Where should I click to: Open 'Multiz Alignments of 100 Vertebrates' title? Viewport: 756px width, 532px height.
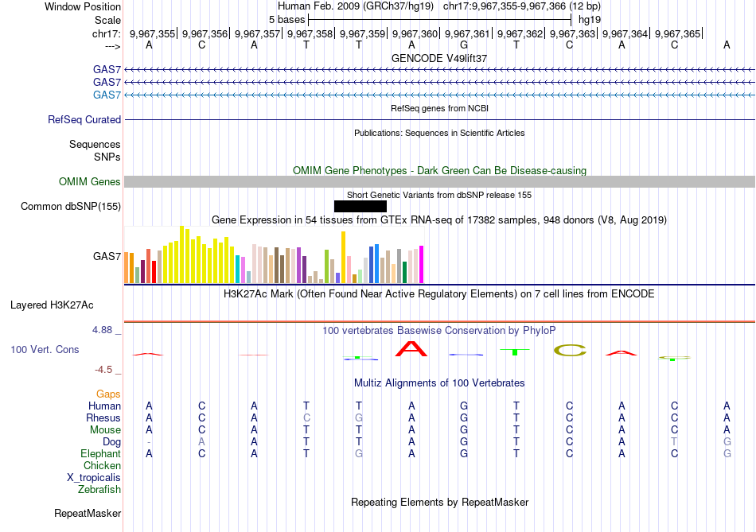tap(439, 383)
